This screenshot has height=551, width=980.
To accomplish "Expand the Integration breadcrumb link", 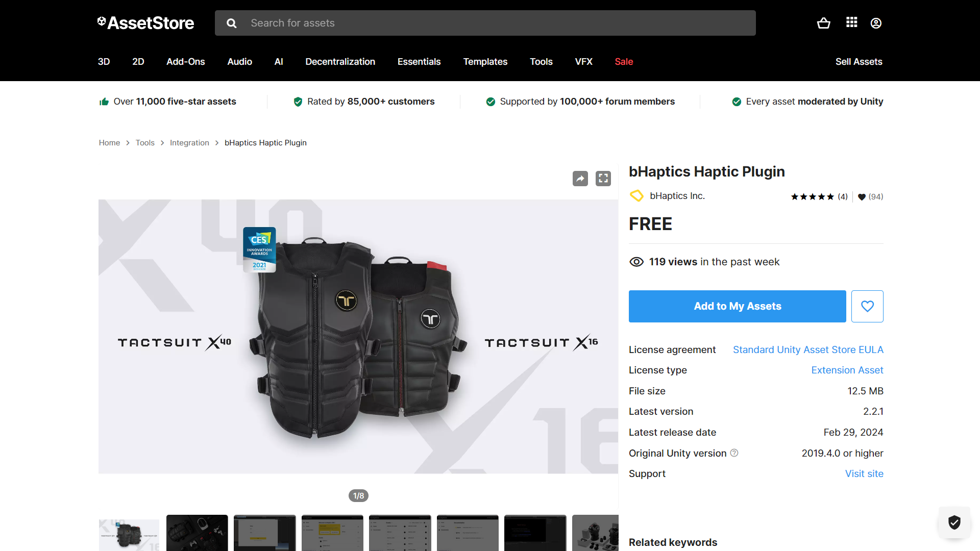I will (189, 142).
